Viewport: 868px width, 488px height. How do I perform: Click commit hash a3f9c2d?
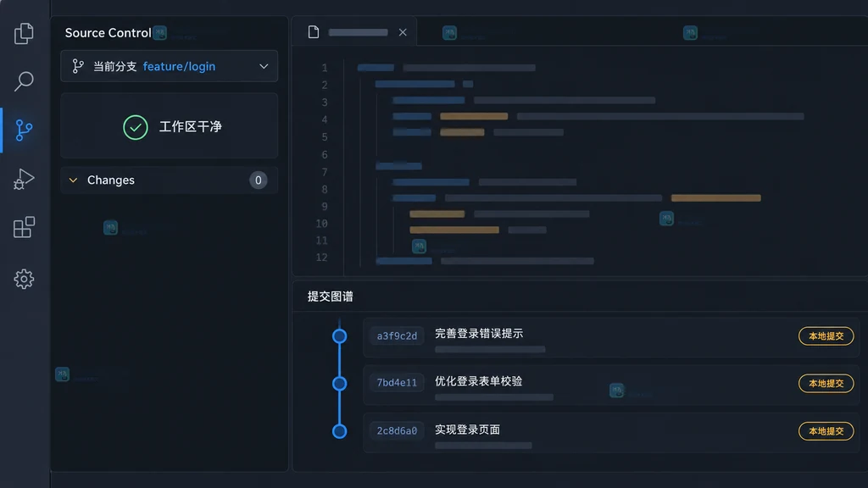tap(397, 335)
